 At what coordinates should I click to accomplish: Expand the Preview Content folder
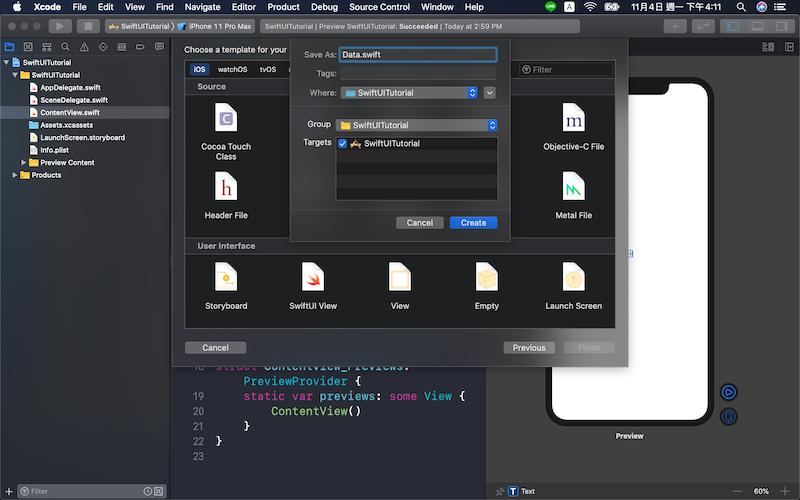(x=23, y=163)
